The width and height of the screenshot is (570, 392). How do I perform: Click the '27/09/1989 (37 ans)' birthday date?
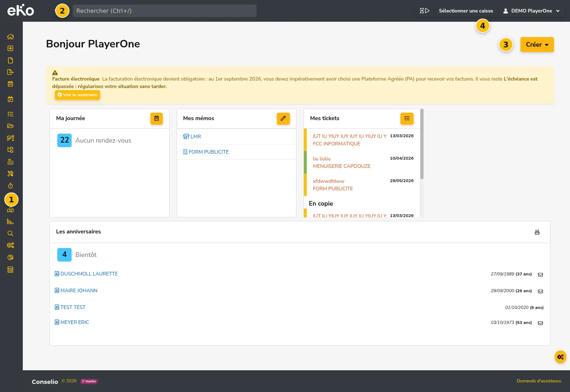[x=511, y=274]
